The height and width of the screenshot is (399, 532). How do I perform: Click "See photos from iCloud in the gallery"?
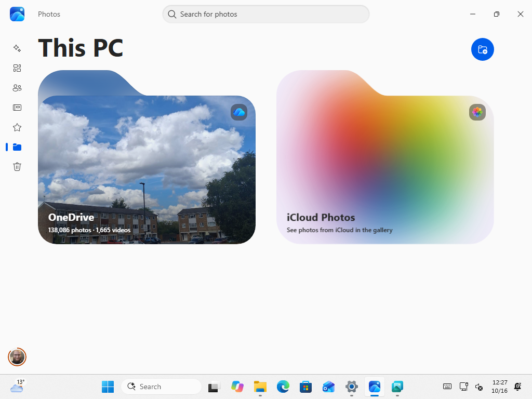pyautogui.click(x=340, y=230)
